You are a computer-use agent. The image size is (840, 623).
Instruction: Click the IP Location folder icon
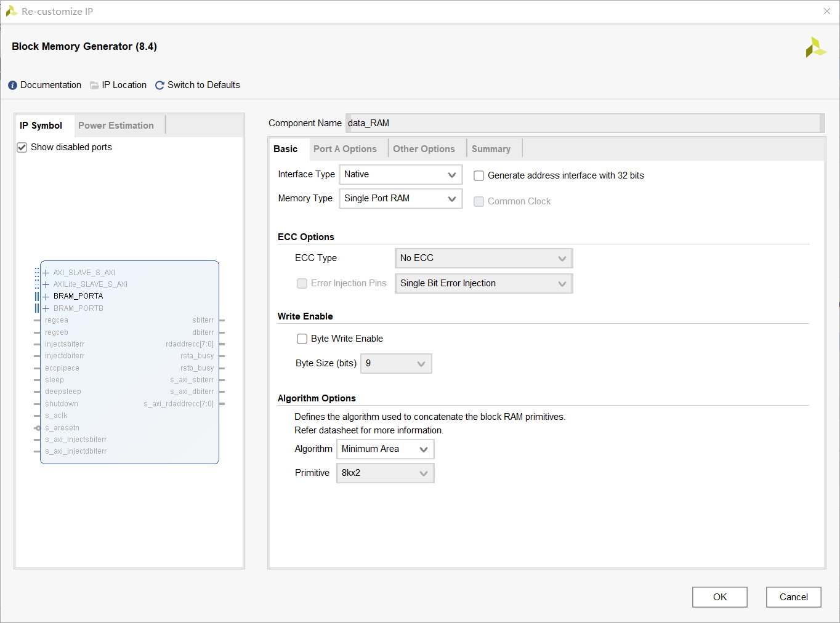coord(94,86)
